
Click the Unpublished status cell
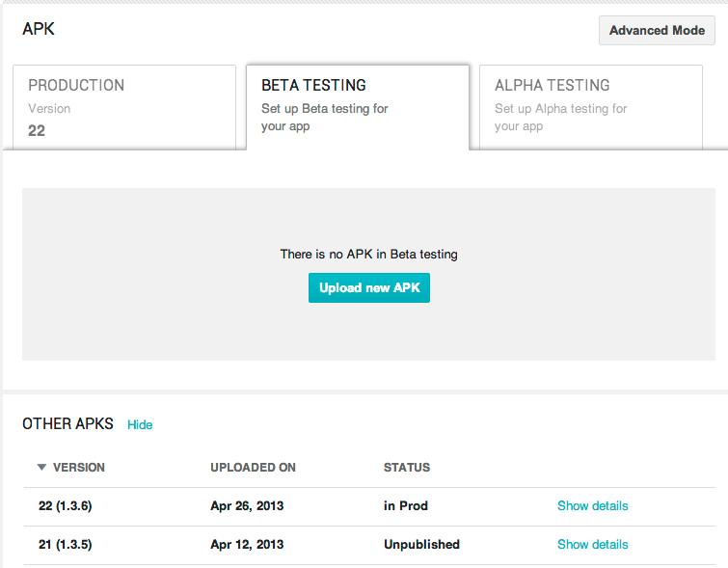(421, 545)
